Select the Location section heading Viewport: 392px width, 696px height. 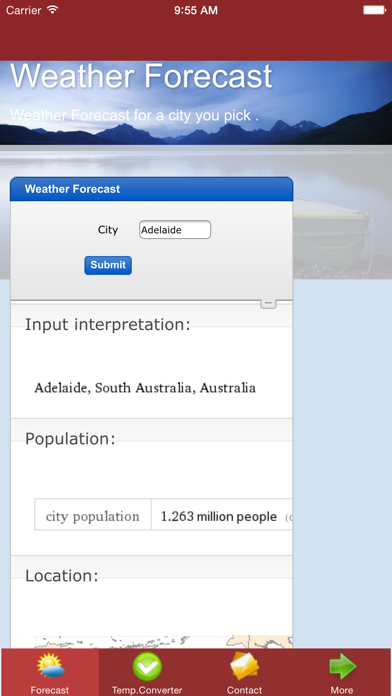tap(61, 576)
